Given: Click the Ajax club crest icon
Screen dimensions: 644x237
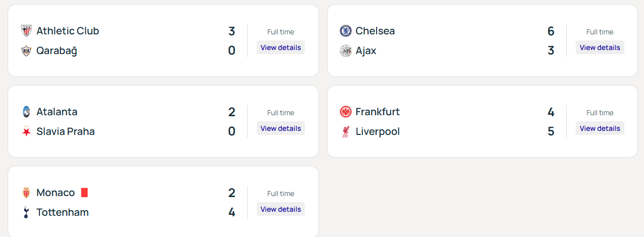Looking at the screenshot, I should point(345,51).
